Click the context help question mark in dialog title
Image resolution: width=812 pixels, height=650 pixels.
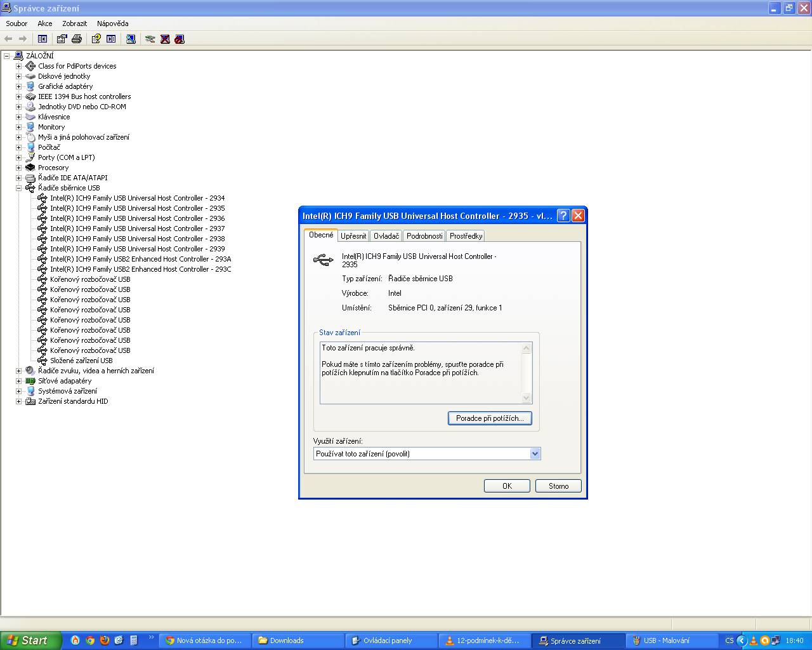pos(563,216)
